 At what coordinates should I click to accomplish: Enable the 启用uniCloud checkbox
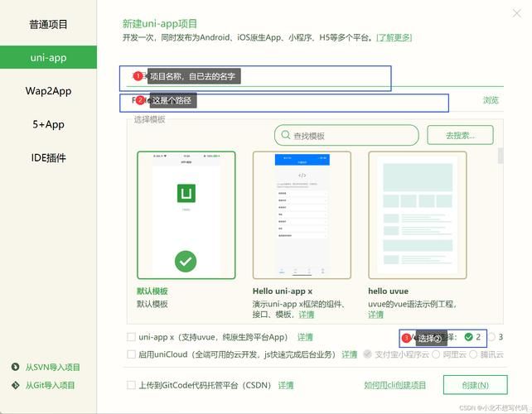tap(131, 354)
